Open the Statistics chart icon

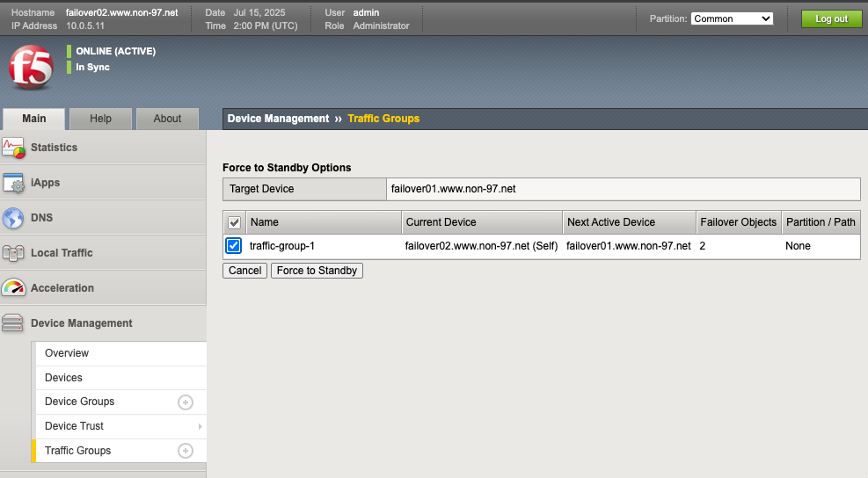point(13,148)
